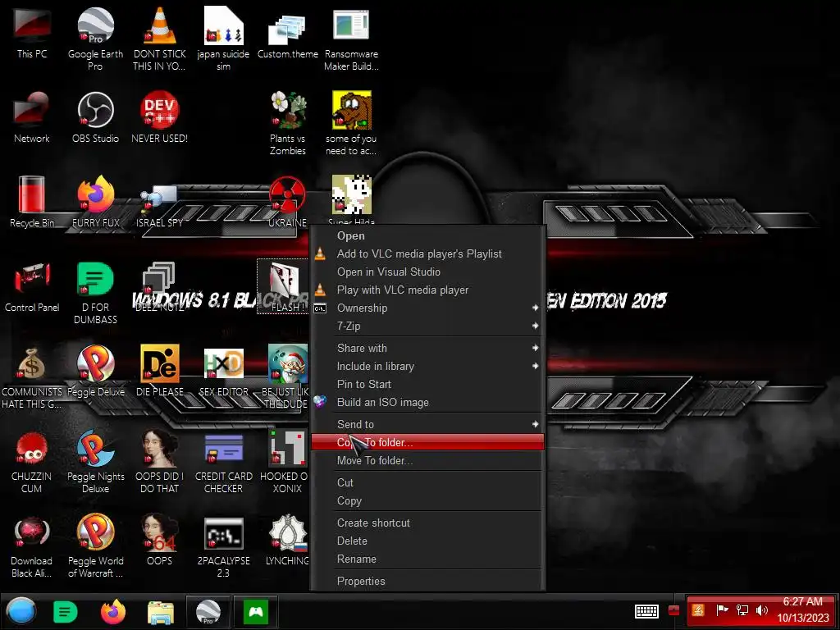Screen dimensions: 840x630
Task: Choose Create shortcut
Action: (x=427, y=523)
